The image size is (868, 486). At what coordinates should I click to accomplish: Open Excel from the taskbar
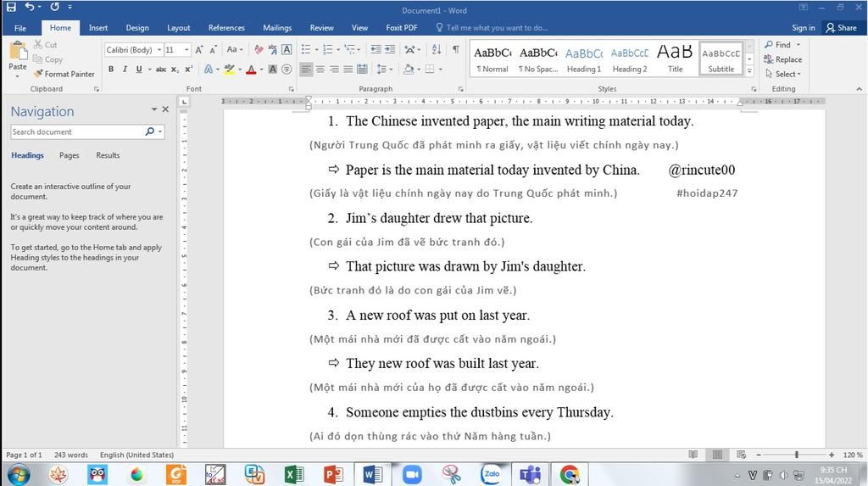pyautogui.click(x=294, y=474)
